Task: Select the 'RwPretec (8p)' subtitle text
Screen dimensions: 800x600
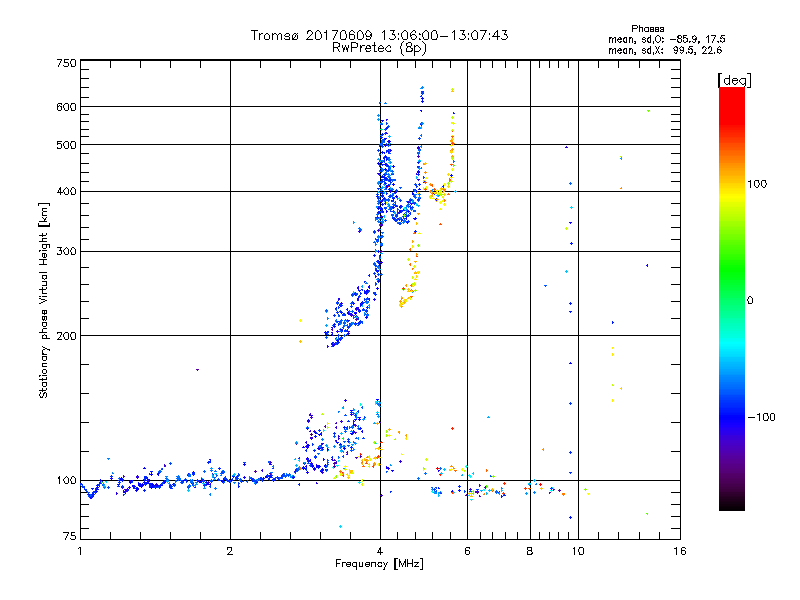Action: click(379, 48)
